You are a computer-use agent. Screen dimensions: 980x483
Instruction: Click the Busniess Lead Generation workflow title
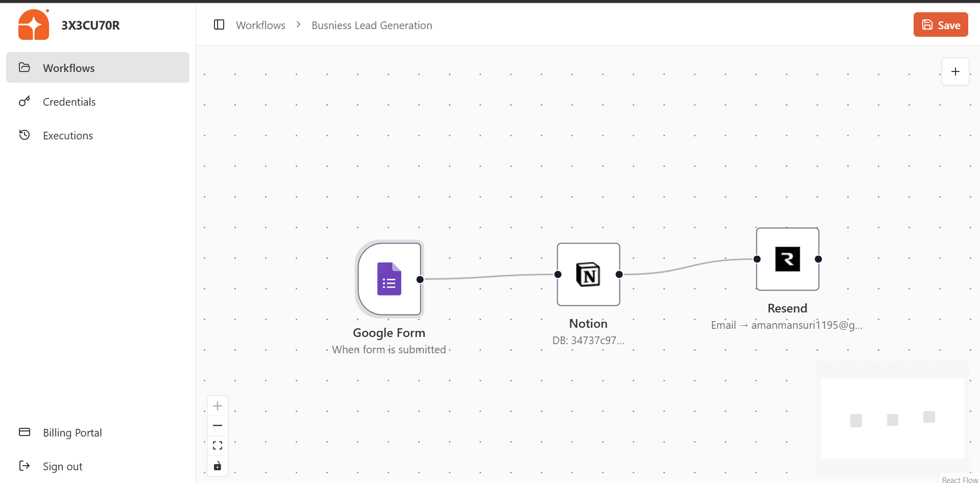pos(372,25)
